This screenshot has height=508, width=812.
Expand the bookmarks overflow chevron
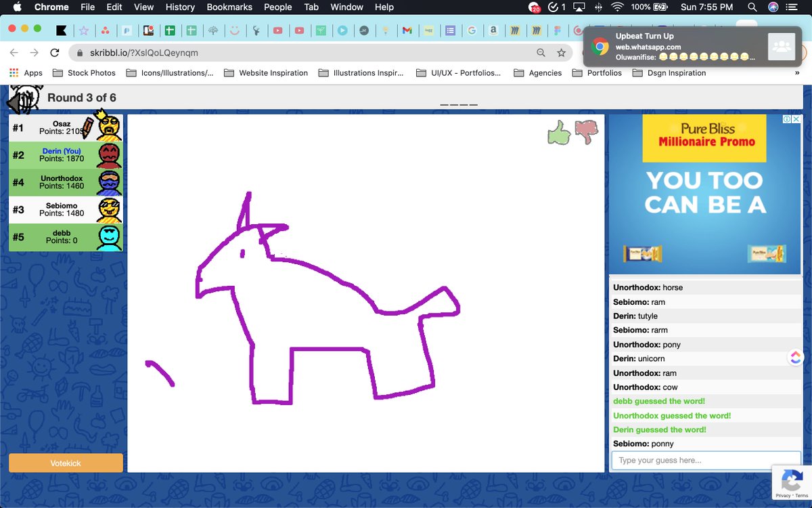(796, 72)
